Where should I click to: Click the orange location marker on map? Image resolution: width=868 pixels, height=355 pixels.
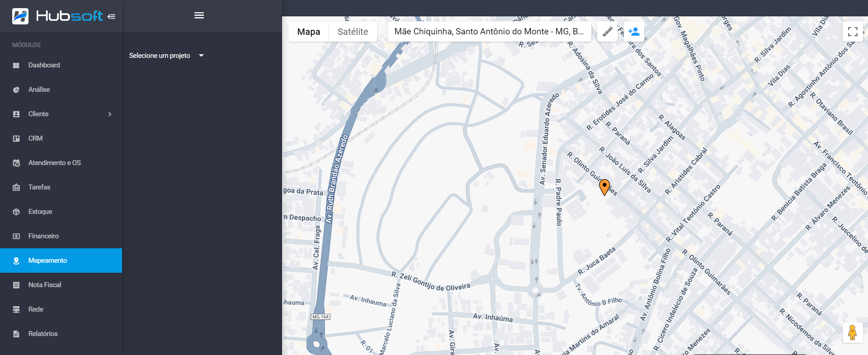click(604, 187)
